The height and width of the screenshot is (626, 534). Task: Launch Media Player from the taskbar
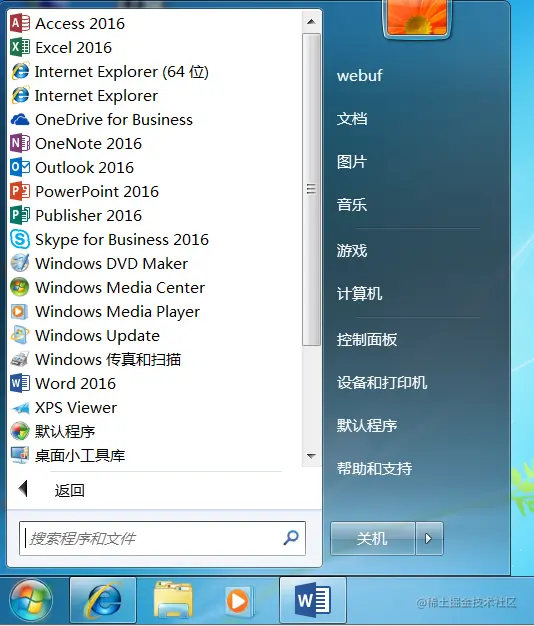pyautogui.click(x=238, y=600)
